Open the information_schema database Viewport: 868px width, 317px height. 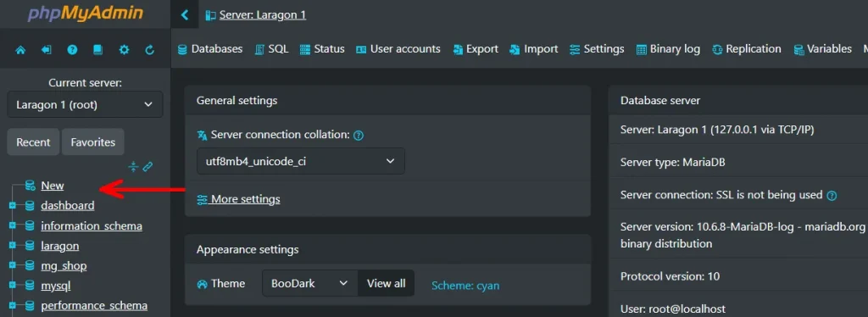92,226
